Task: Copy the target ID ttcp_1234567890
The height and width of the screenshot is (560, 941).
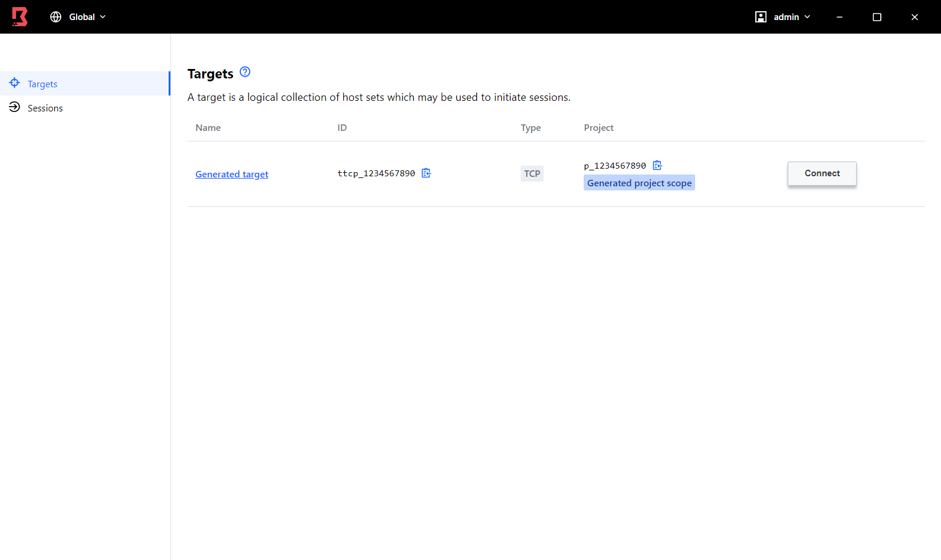Action: point(426,173)
